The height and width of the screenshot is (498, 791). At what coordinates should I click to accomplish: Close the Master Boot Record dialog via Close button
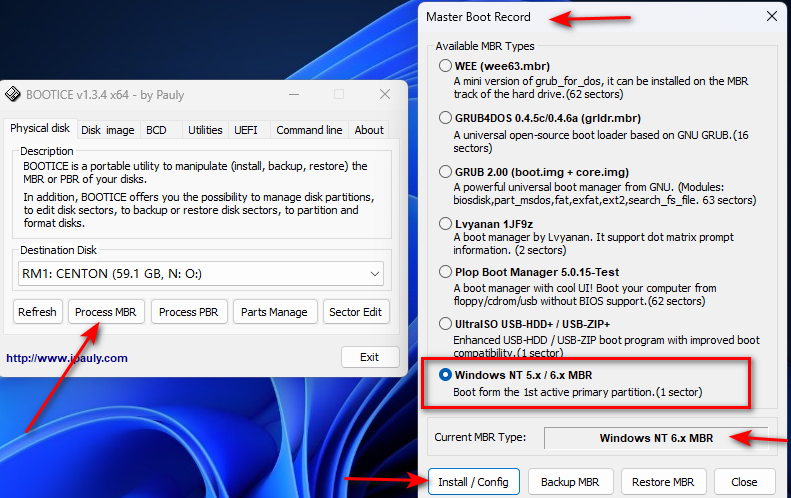744,482
